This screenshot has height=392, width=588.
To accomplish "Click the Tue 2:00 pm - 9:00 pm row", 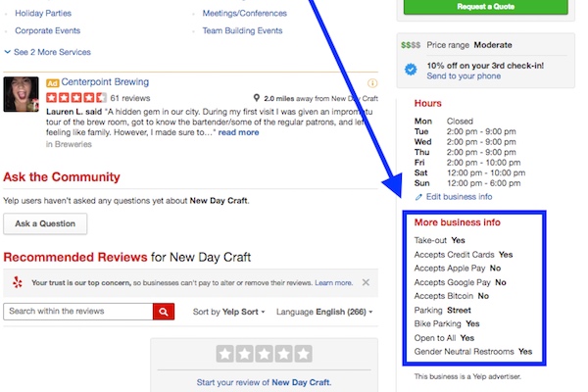I will tap(465, 131).
